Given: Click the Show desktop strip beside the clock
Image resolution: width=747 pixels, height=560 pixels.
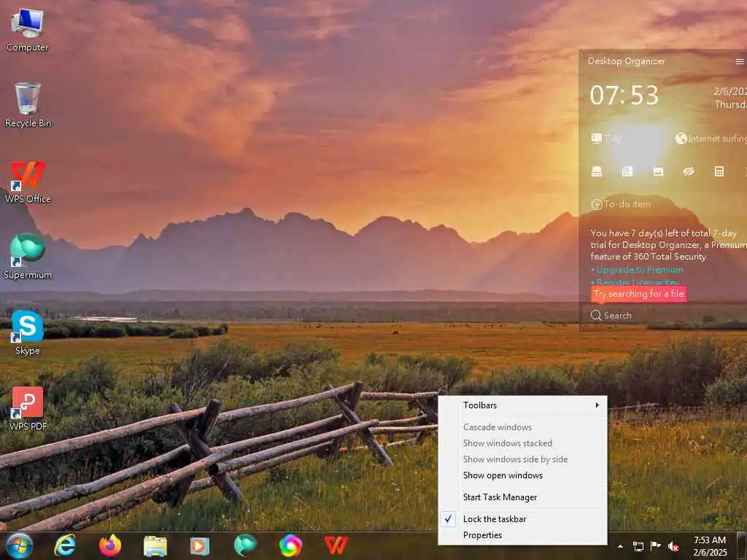Looking at the screenshot, I should point(742,546).
